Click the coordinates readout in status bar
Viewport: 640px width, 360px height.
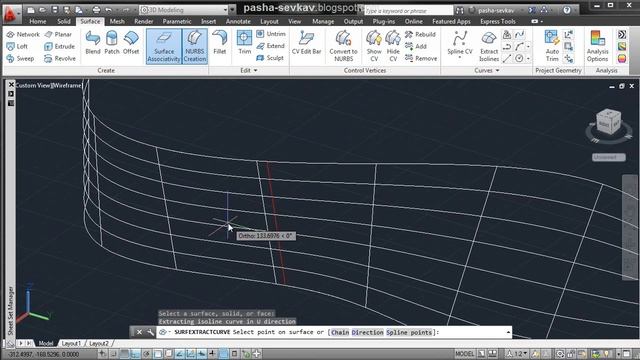43,354
